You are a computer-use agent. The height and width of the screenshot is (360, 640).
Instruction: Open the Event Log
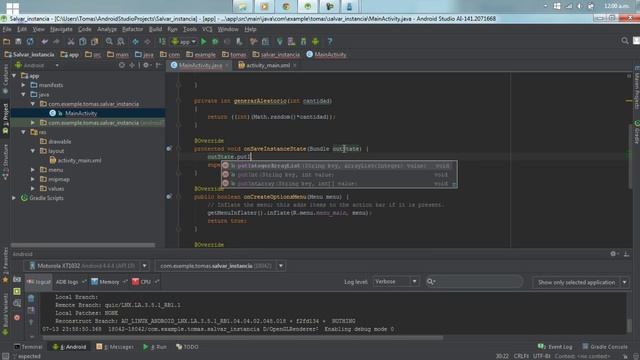click(x=555, y=347)
